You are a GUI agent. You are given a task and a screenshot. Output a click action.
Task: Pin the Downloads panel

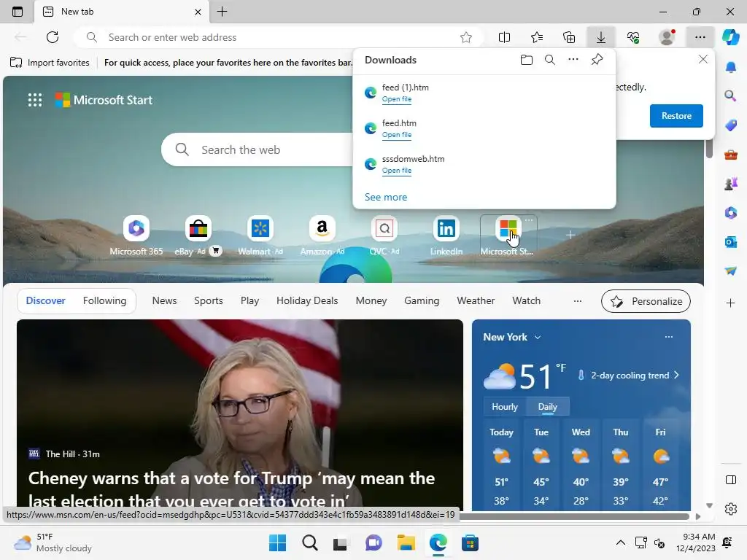tap(597, 60)
